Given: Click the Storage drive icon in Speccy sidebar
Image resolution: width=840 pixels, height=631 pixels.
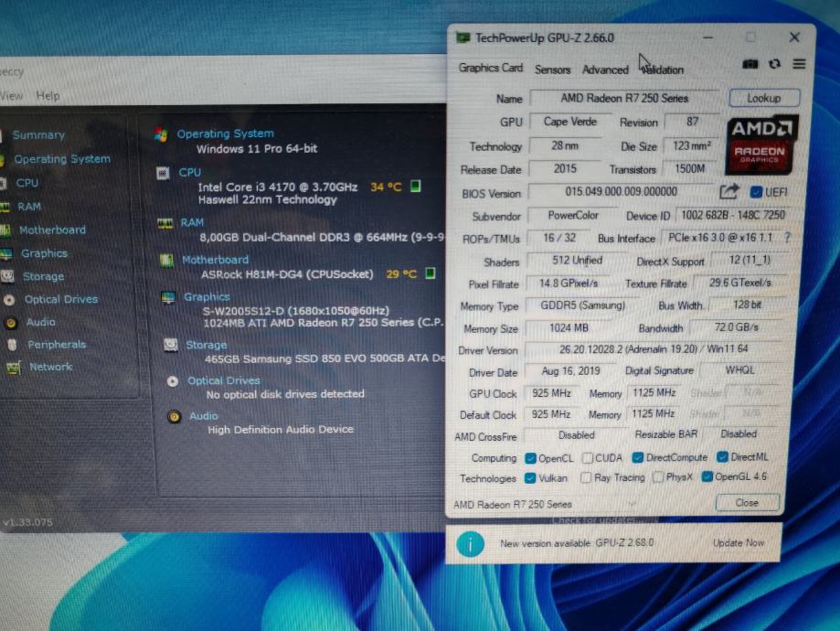Looking at the screenshot, I should tap(7, 276).
